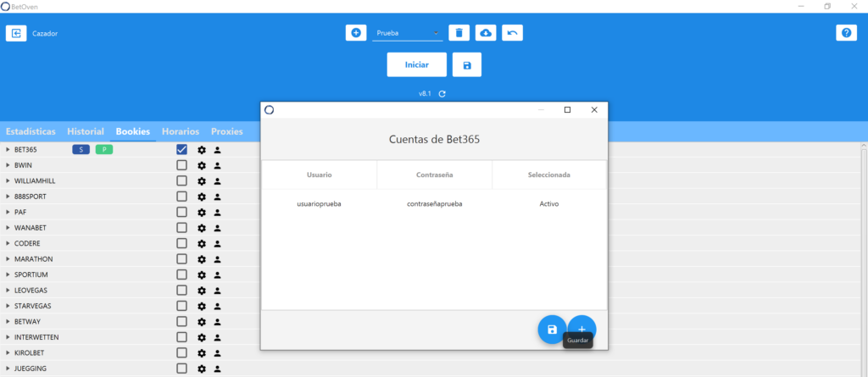The width and height of the screenshot is (868, 377).
Task: Open settings gear for BET365
Action: pos(202,149)
